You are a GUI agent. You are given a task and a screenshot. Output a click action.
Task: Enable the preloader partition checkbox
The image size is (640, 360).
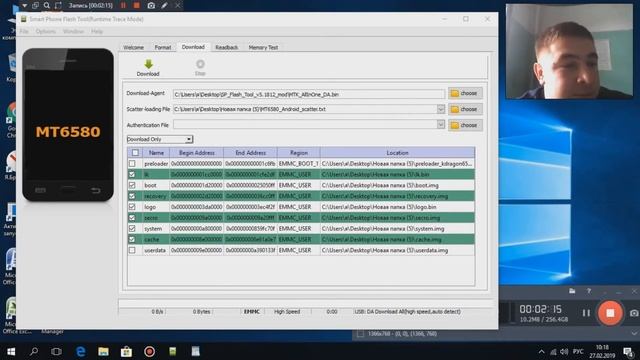point(132,164)
